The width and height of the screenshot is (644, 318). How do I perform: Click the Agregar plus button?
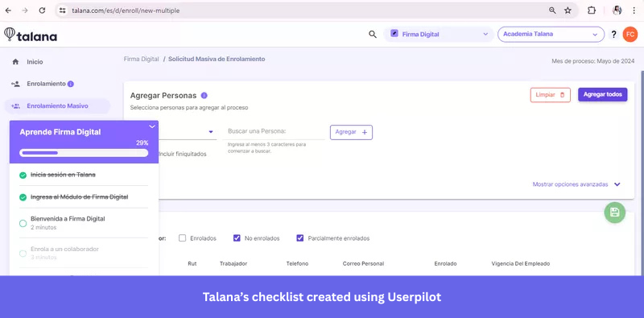click(x=351, y=132)
